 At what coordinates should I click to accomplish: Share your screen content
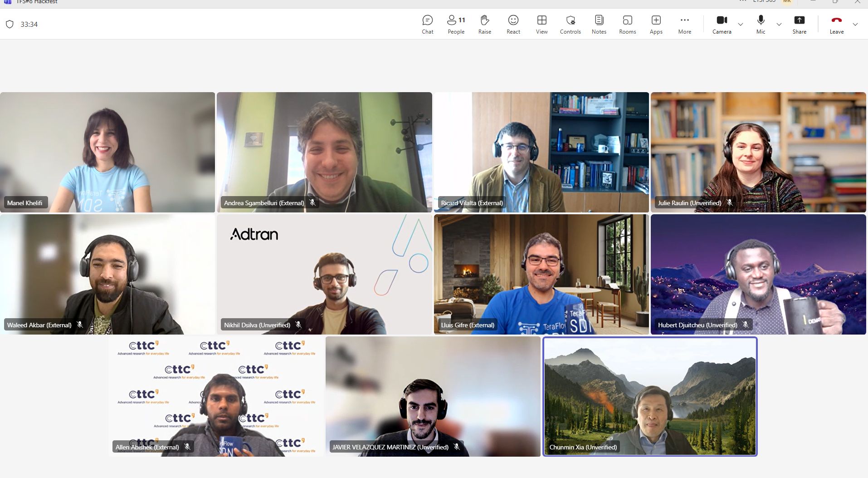pos(799,25)
